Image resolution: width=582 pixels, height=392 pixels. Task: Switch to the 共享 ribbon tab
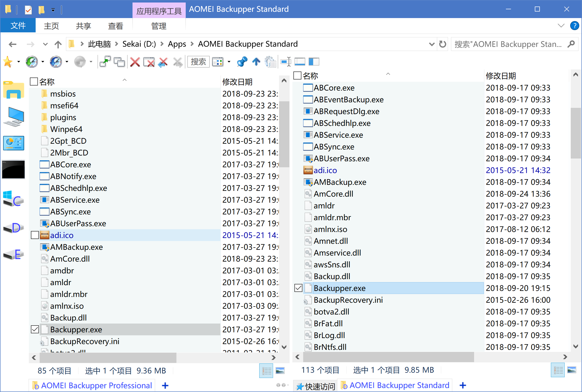tap(84, 26)
